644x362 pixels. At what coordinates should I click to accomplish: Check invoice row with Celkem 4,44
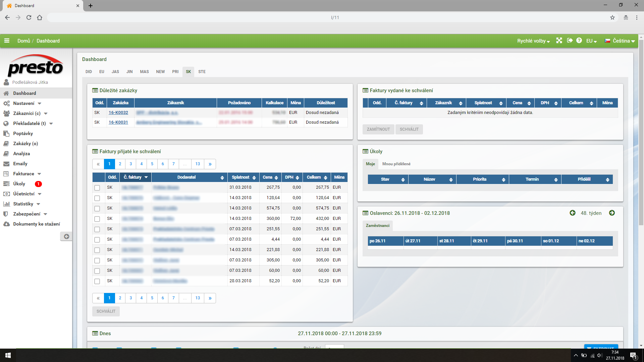(97, 240)
